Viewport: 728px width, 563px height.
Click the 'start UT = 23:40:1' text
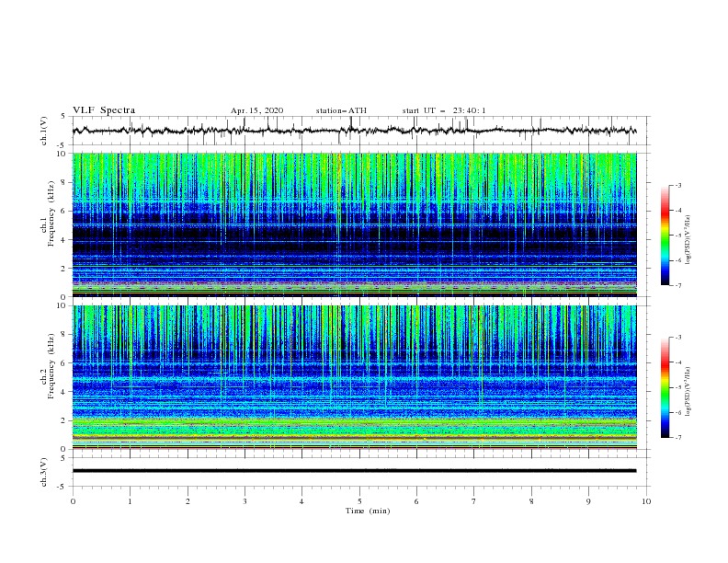tap(443, 110)
